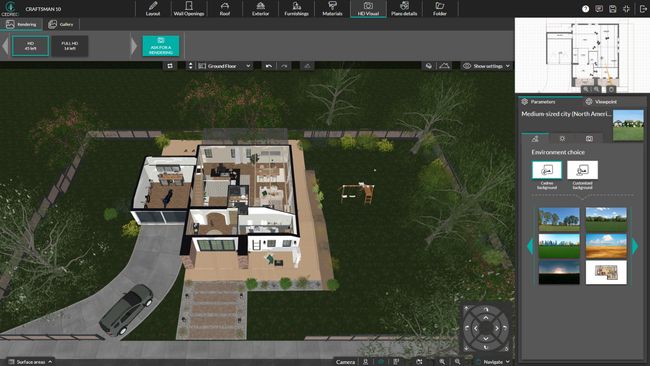Redo the last action
Image resolution: width=650 pixels, height=366 pixels.
point(284,66)
